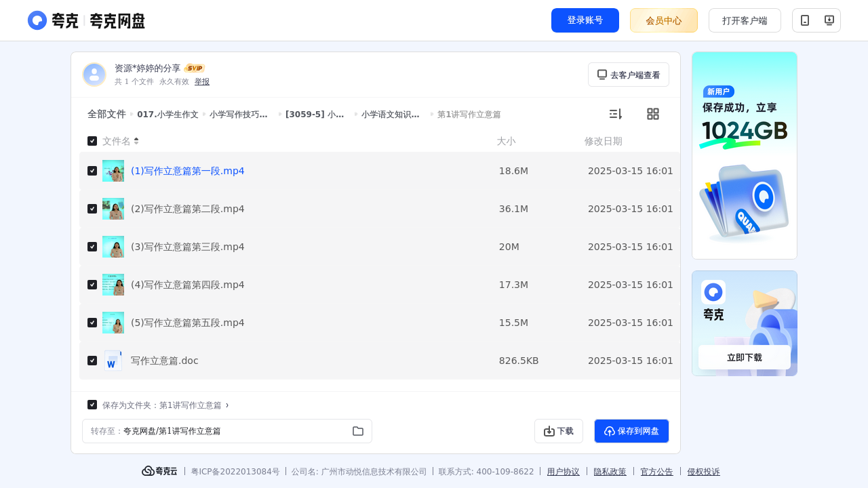The width and height of the screenshot is (868, 488).
Task: Open file name (5)写作立意篇第五段.mp4
Action: pos(188,323)
